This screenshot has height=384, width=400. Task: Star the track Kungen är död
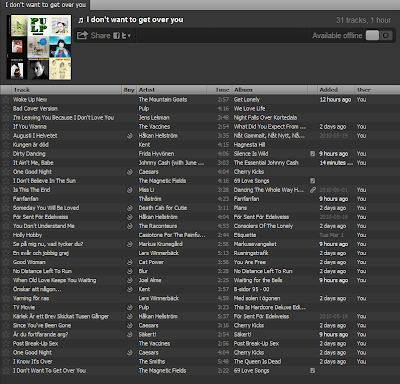[x=6, y=145]
